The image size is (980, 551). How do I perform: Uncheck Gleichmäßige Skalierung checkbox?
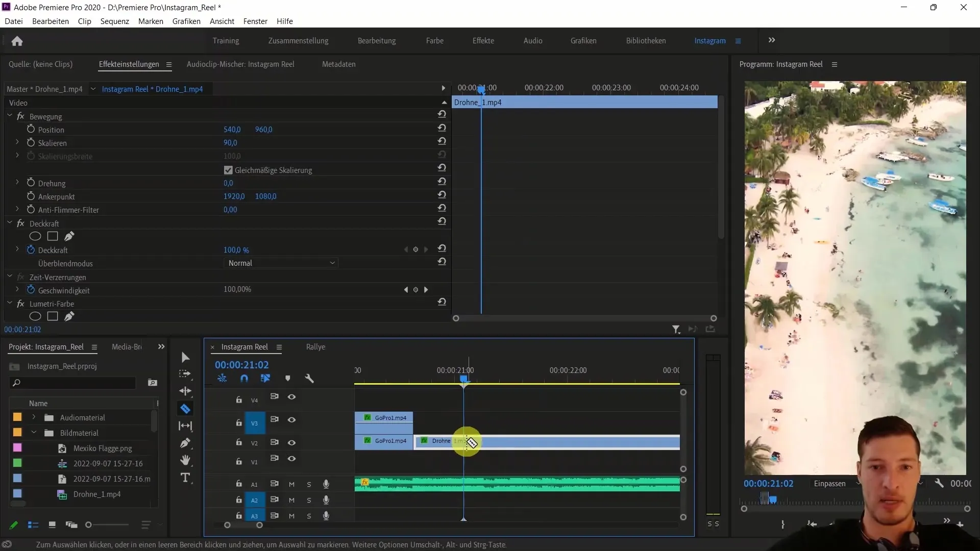tap(228, 170)
